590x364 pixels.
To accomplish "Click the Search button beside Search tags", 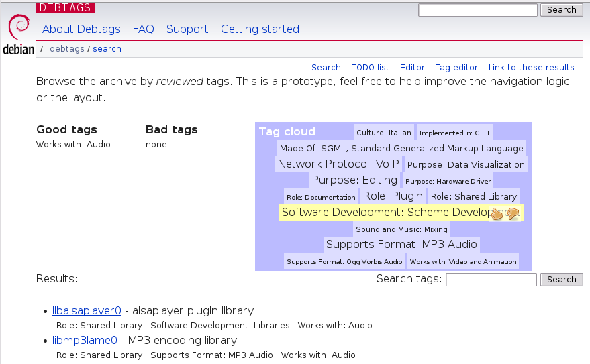I will pyautogui.click(x=561, y=280).
